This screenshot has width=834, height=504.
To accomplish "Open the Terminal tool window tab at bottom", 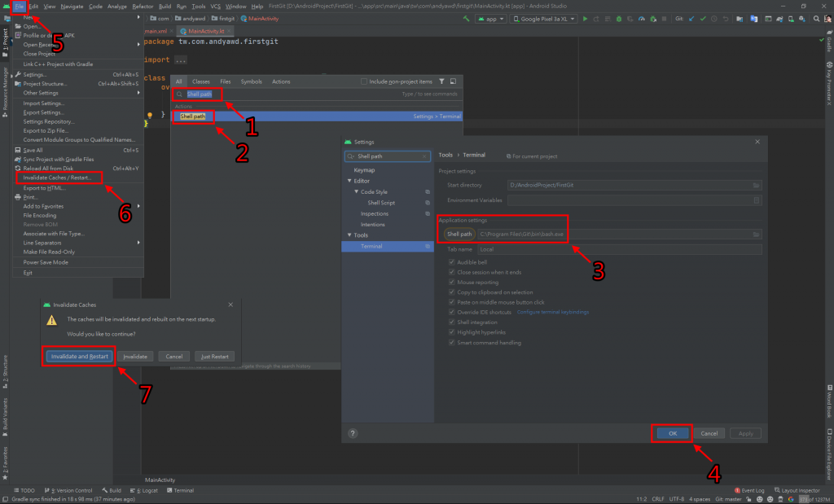I will pyautogui.click(x=180, y=490).
